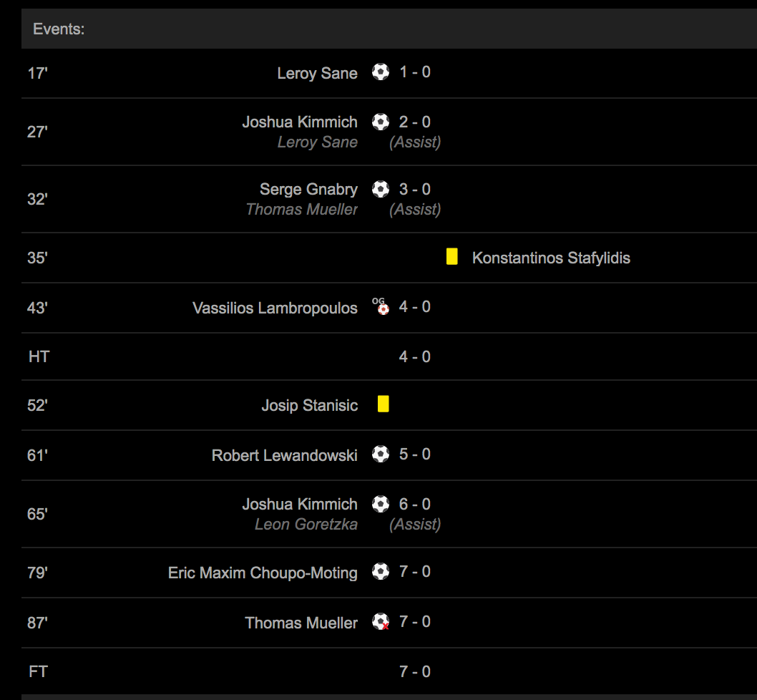
Task: Click Lewandowski's goal ball icon
Action: [381, 454]
